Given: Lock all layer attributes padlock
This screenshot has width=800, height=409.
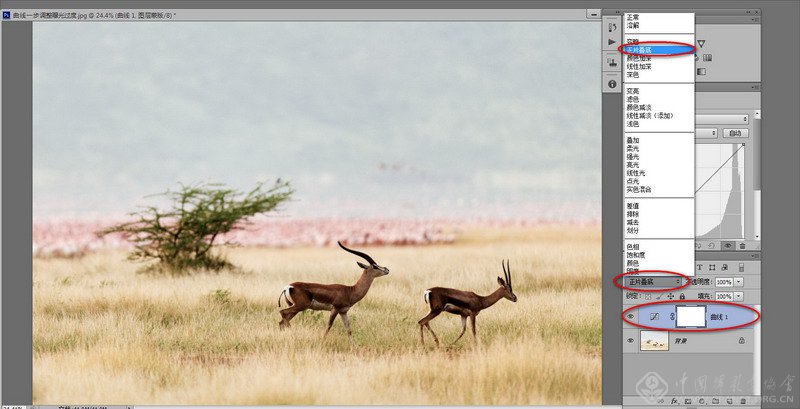Looking at the screenshot, I should point(682,296).
